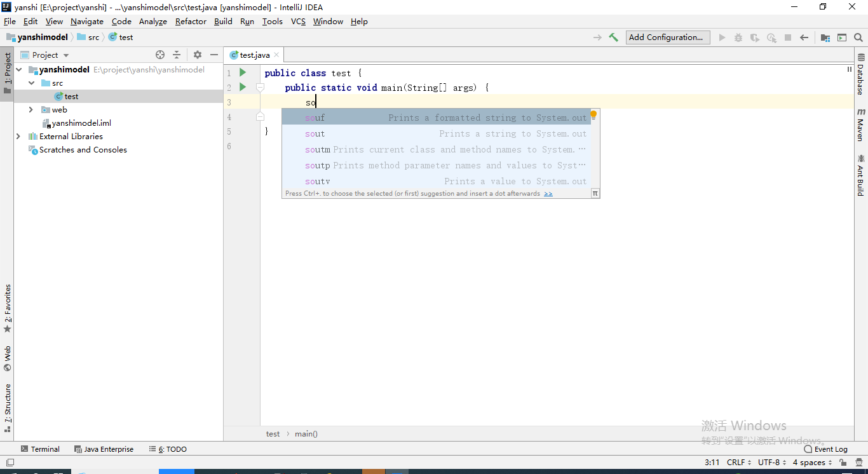Screen dimensions: 868x474
Task: Select test class in project tree
Action: click(66, 97)
